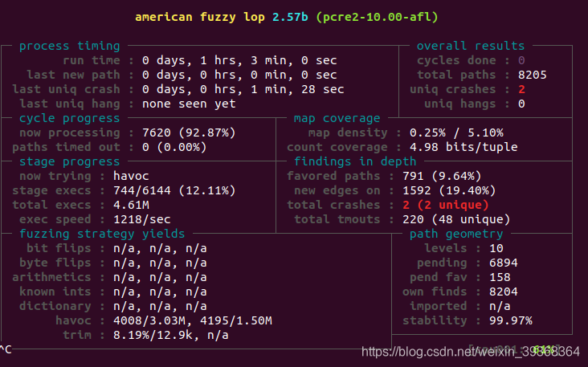The width and height of the screenshot is (588, 367).
Task: Click count coverage value '4.98 bits/tuple'
Action: pos(463,147)
